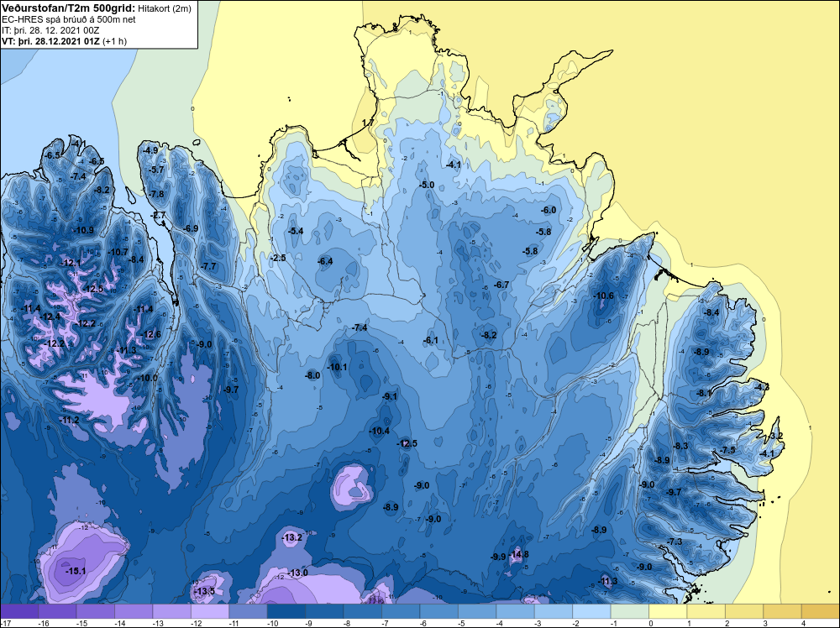Click the -2.5 temperature label
The height and width of the screenshot is (628, 840).
coord(278,258)
